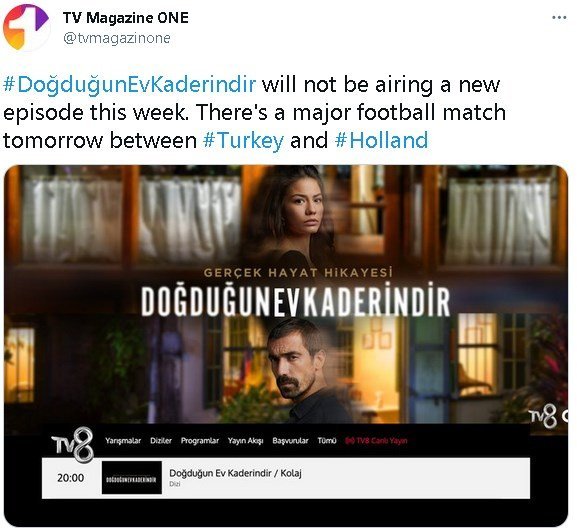Viewport: 577px width, 530px height.
Task: Open the #DoğduğunEvKaderindir hashtag
Action: point(129,85)
